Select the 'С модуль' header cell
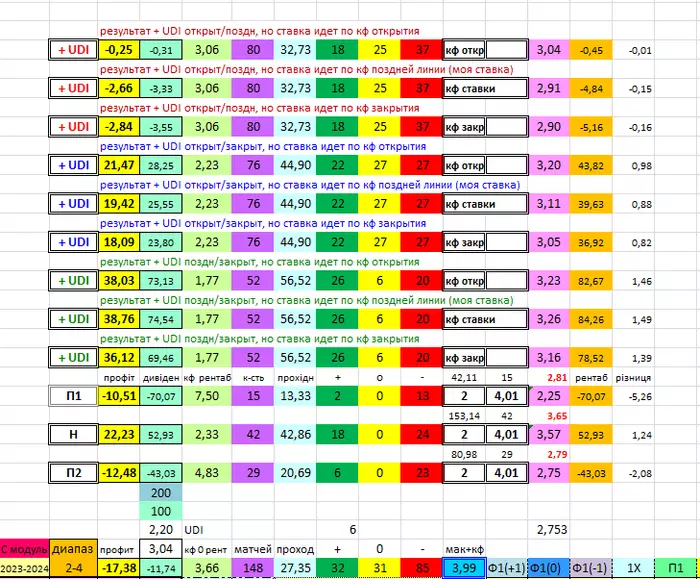This screenshot has height=579, width=700. tap(25, 549)
